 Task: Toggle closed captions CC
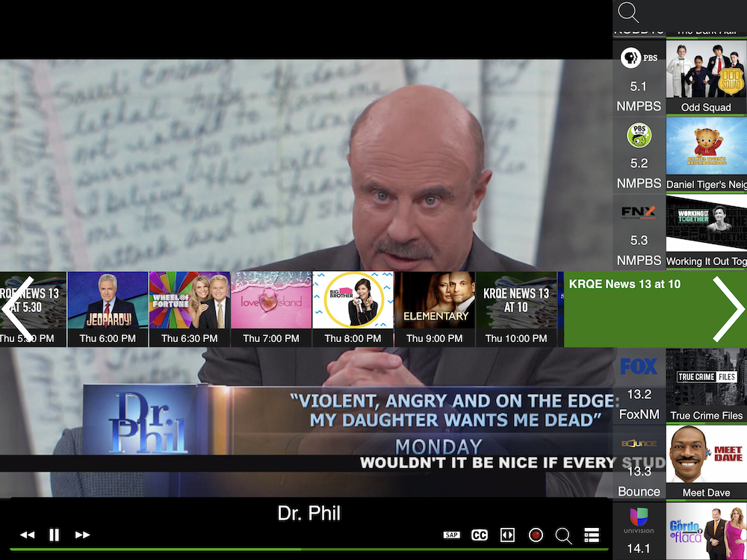[480, 535]
